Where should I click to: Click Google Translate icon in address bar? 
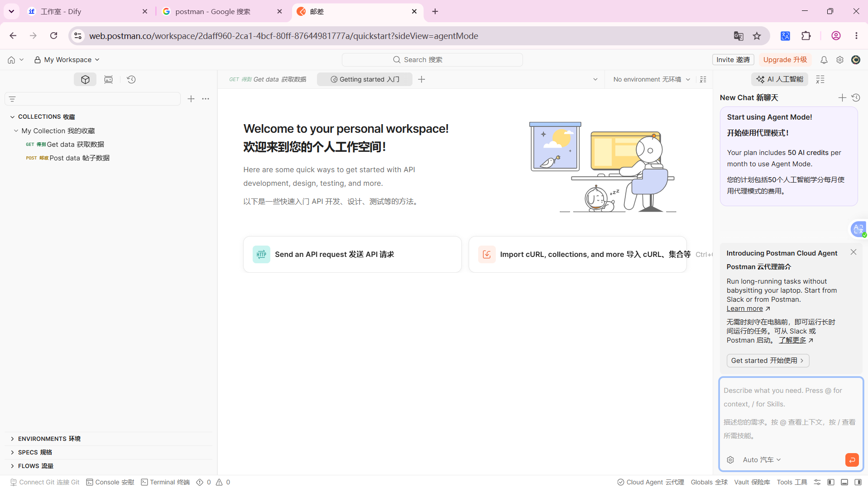tap(739, 36)
